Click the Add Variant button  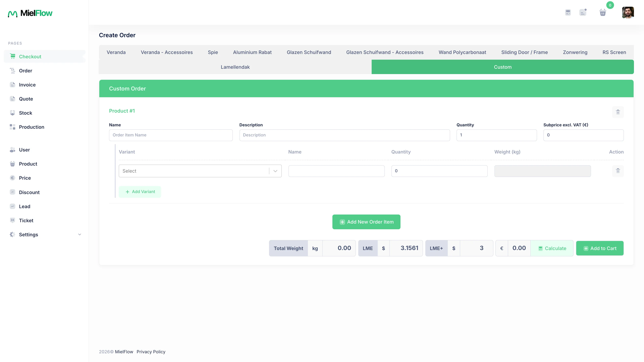pyautogui.click(x=140, y=192)
